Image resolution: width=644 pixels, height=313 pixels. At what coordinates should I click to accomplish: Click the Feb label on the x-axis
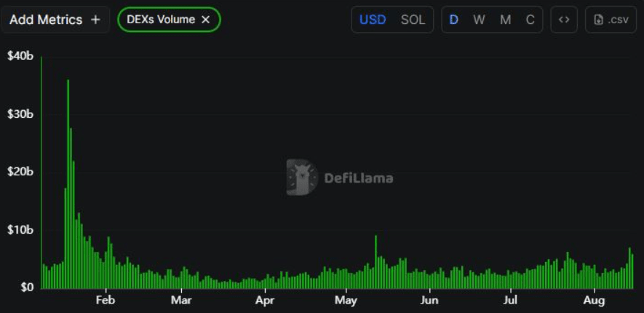(x=106, y=301)
